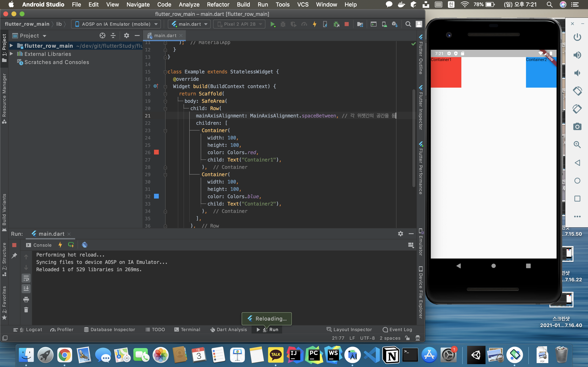The image size is (588, 367).
Task: Click trash icon to clear console
Action: (26, 310)
